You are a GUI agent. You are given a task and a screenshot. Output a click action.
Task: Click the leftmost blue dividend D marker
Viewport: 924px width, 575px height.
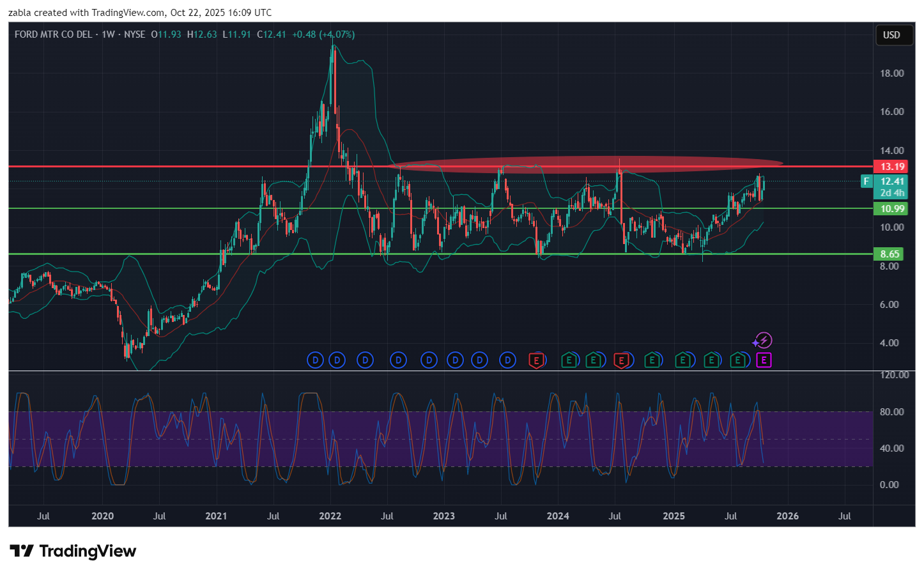[x=315, y=360]
